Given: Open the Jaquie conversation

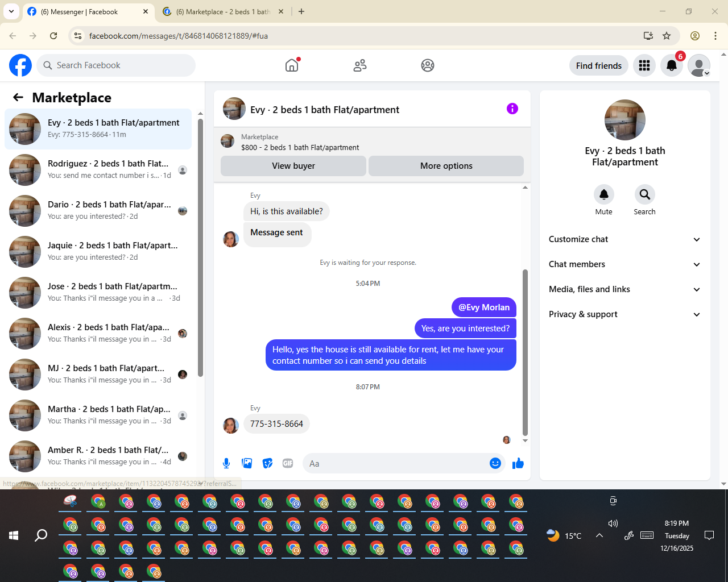Looking at the screenshot, I should point(98,252).
